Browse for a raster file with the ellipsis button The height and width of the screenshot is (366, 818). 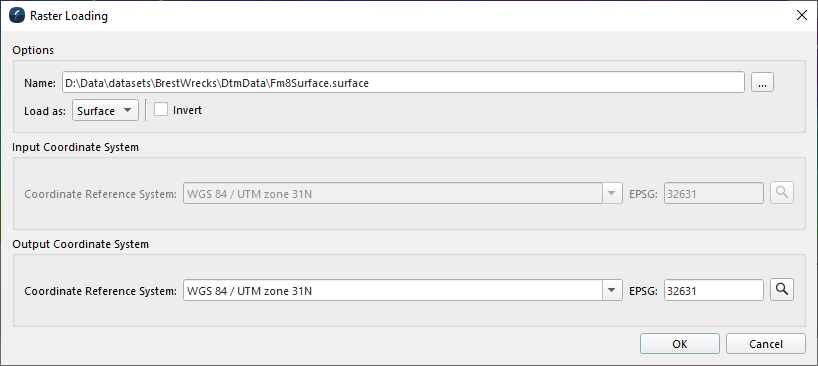[762, 82]
